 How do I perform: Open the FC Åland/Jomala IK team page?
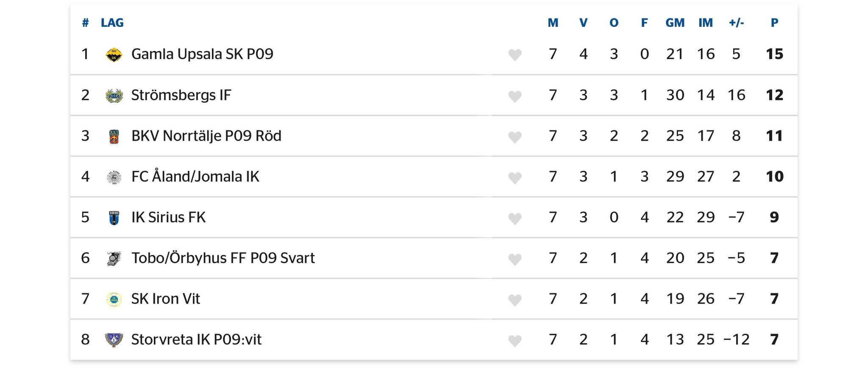pos(195,177)
